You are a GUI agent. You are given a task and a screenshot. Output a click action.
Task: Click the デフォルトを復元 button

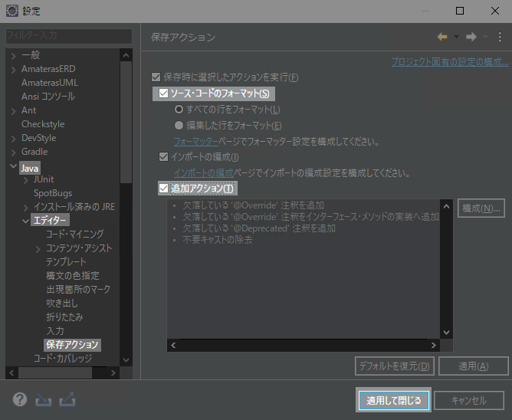click(395, 366)
